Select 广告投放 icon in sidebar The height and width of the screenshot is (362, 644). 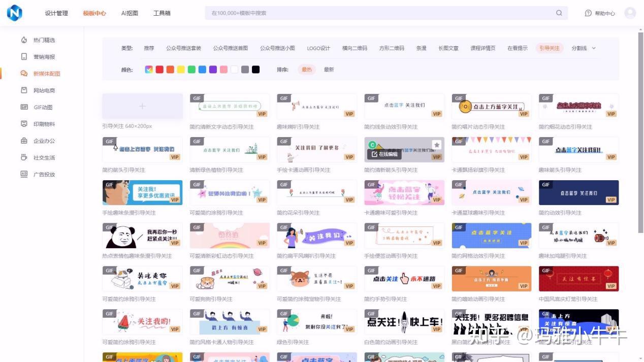point(24,174)
